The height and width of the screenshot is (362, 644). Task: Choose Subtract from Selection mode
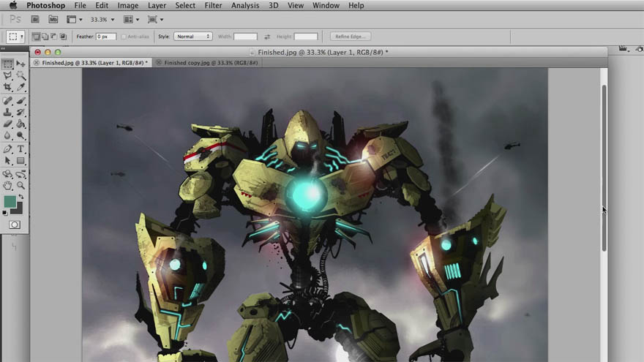coord(54,37)
